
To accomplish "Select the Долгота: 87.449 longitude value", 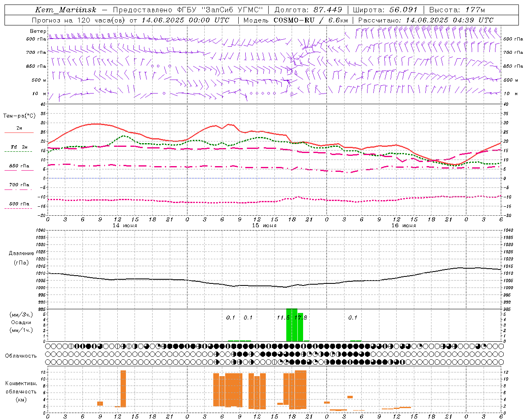I will click(308, 10).
